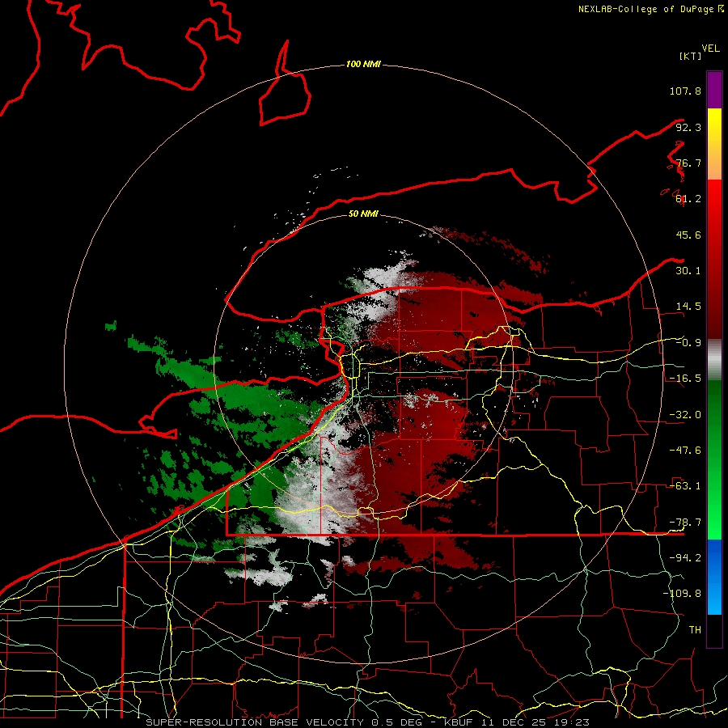Click the Super-Resolution Base Velocity caption
Viewport: 728px width, 728px height.
368,722
